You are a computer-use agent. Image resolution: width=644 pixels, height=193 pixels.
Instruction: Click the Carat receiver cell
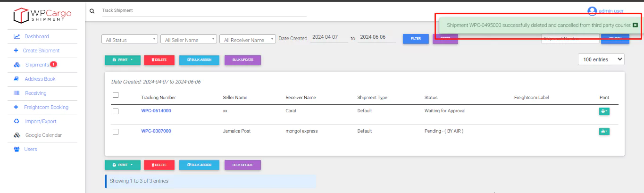[x=291, y=111]
